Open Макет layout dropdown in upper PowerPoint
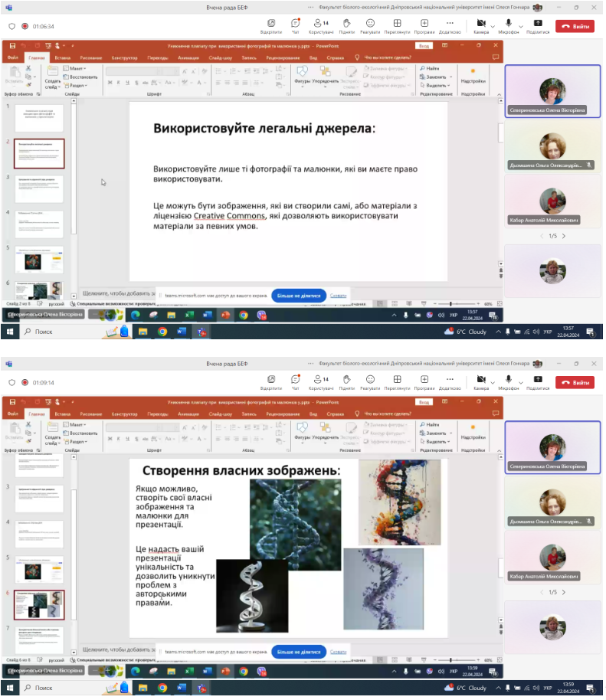Image resolution: width=606 pixels, height=700 pixels. [74, 68]
